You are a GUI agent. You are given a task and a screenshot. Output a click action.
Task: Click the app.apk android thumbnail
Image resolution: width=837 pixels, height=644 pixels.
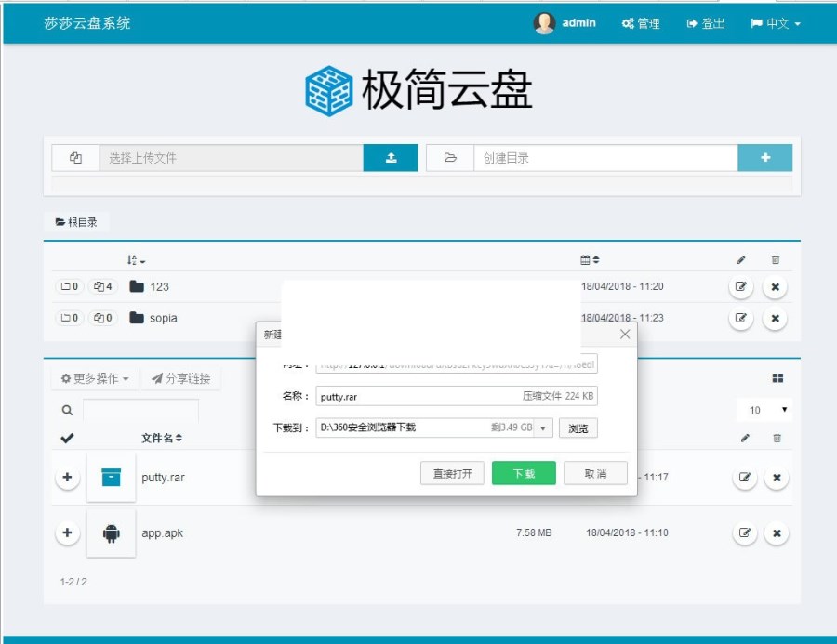[x=111, y=533]
